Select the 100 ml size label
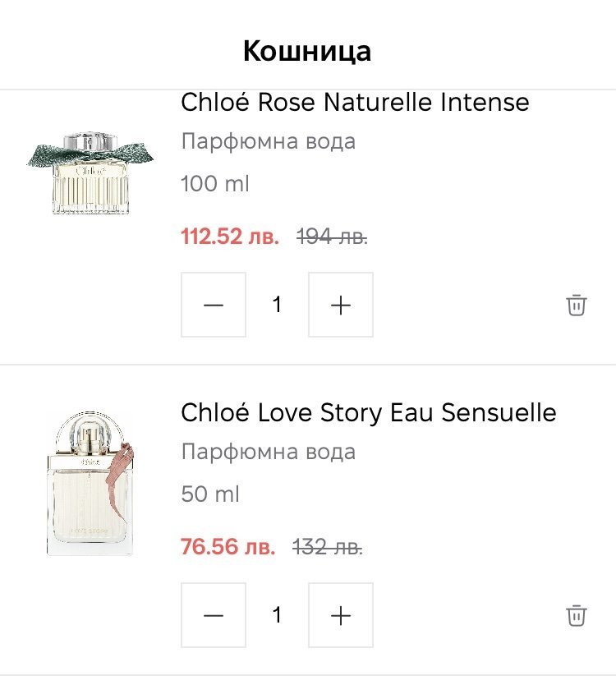Screen dimensions: 616x694 214,184
